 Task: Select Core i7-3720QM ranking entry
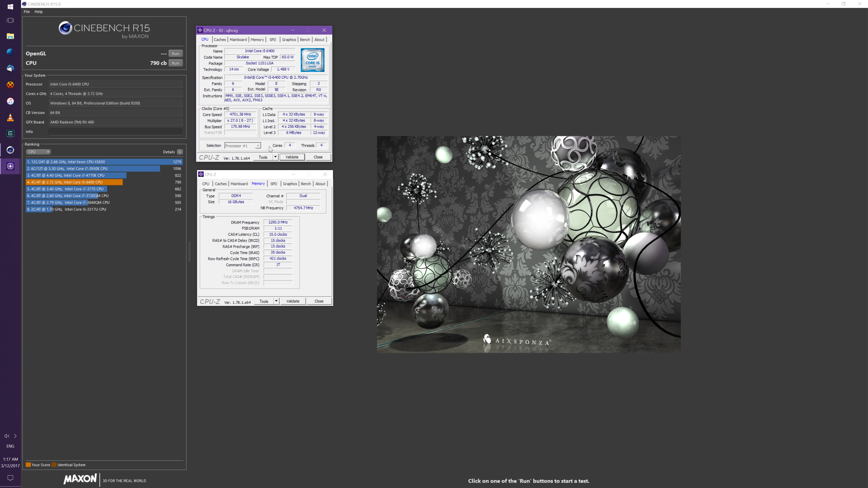(104, 196)
